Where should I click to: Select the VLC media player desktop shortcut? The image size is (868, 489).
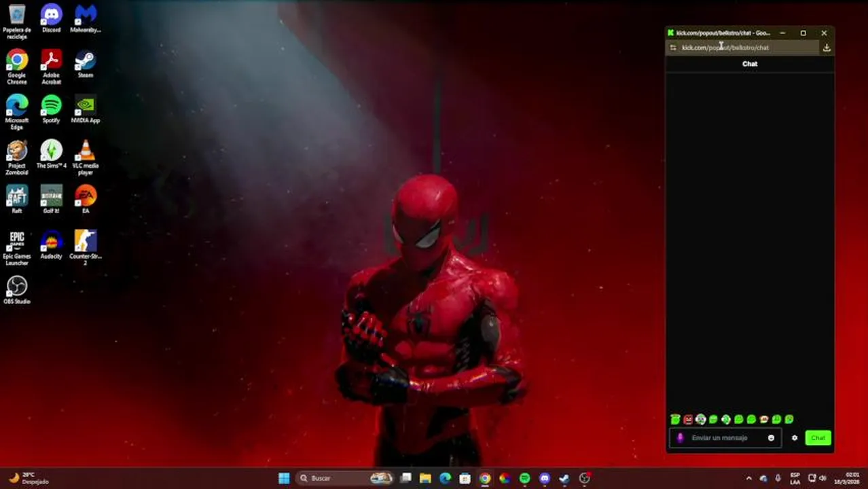coord(86,158)
